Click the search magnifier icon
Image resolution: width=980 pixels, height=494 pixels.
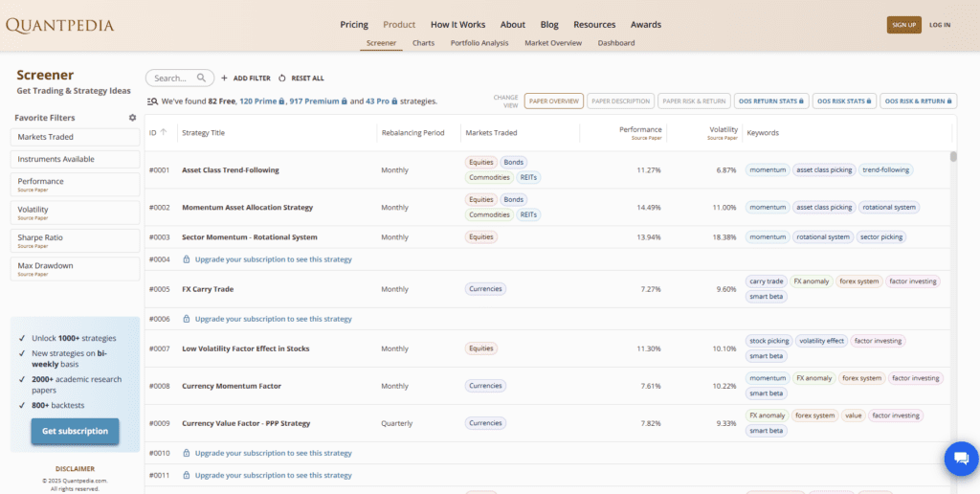pyautogui.click(x=201, y=79)
